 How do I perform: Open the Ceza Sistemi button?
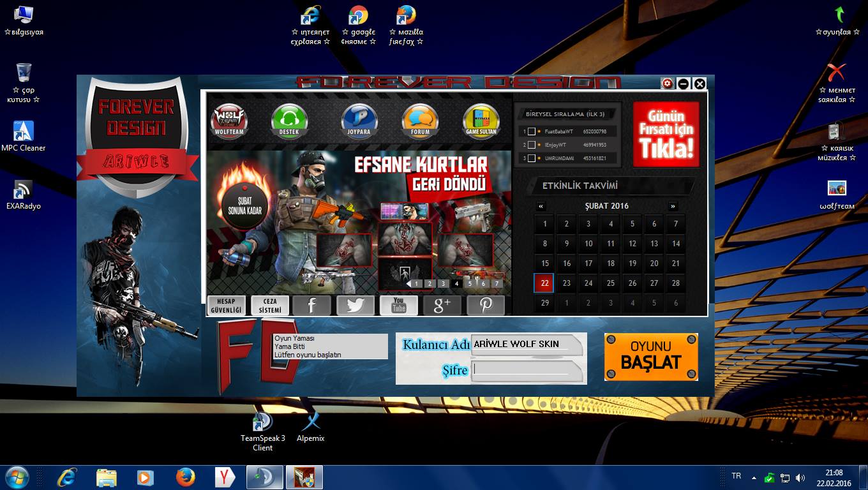pyautogui.click(x=270, y=305)
